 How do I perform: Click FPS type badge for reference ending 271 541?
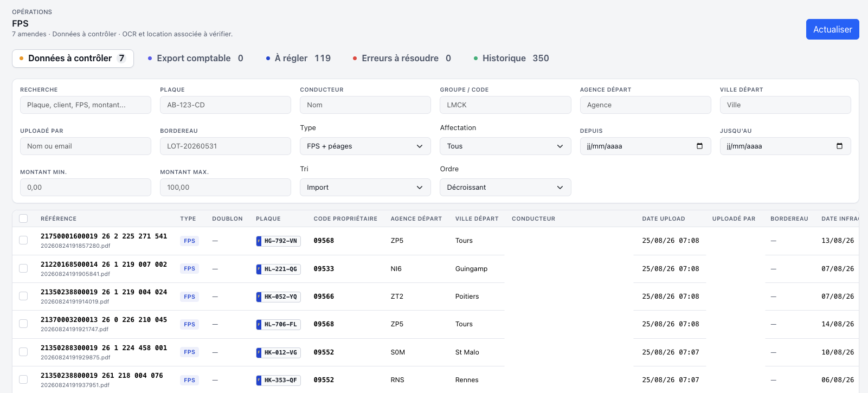189,241
